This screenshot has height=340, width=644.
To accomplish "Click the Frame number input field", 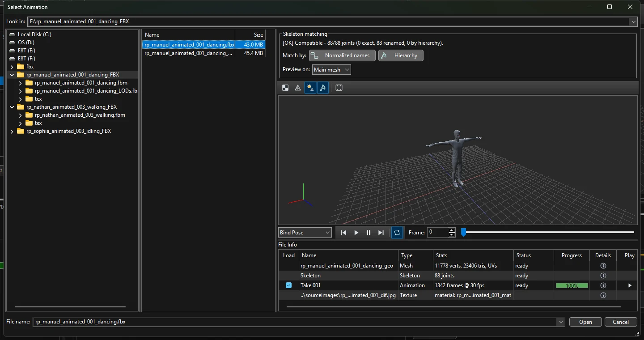I will (437, 233).
